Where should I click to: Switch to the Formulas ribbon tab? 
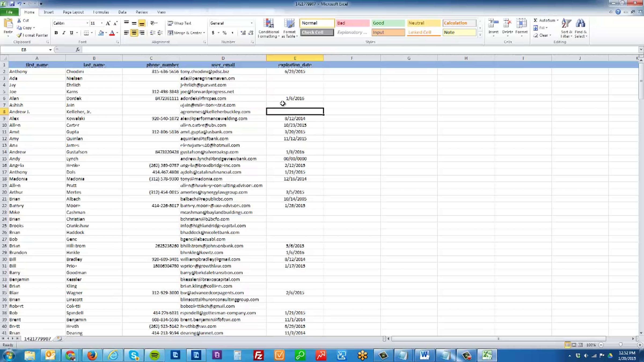click(x=101, y=12)
